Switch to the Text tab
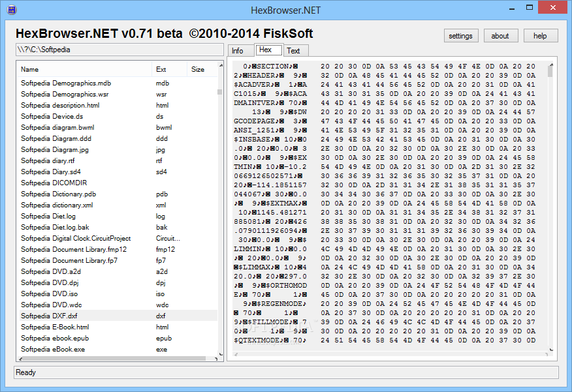 point(296,51)
